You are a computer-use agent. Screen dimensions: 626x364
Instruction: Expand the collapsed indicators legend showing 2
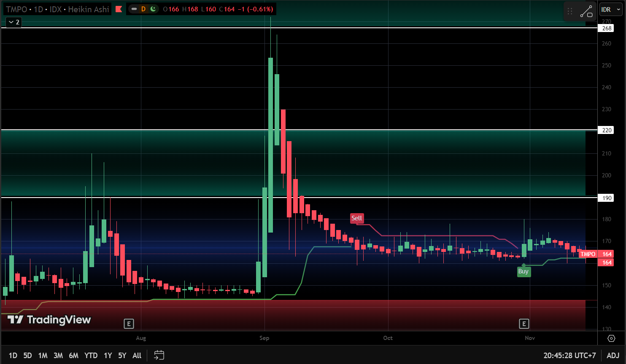[x=14, y=22]
